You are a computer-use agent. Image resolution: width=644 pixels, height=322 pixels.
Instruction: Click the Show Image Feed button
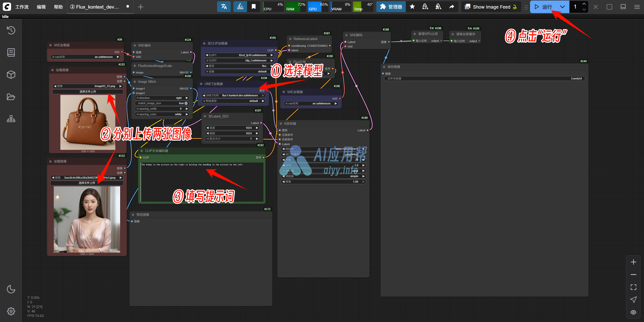pos(491,7)
